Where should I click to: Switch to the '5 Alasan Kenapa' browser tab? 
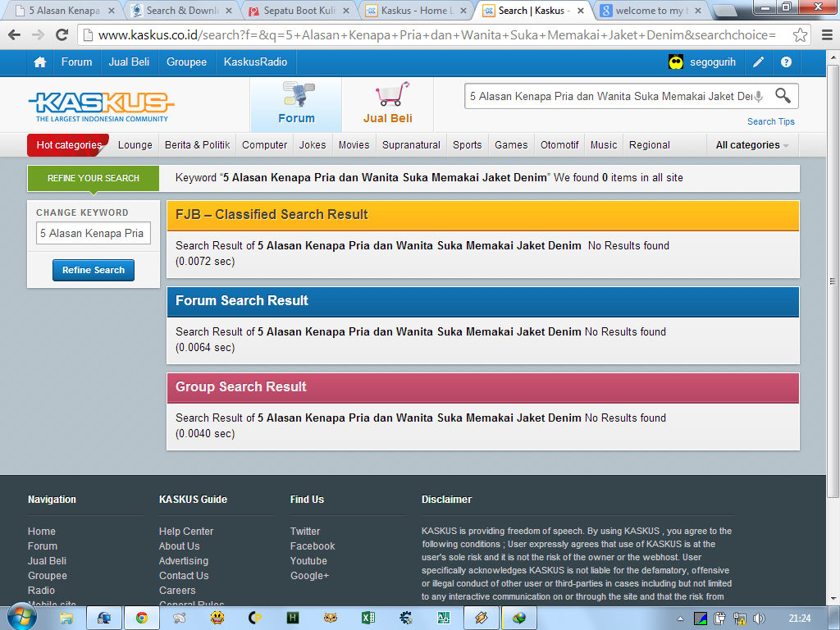64,11
